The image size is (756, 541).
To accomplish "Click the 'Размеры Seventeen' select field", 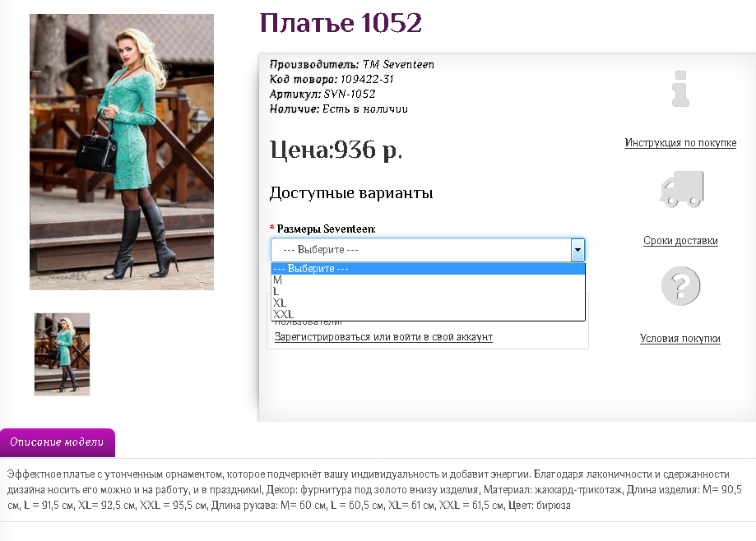I will 420,250.
